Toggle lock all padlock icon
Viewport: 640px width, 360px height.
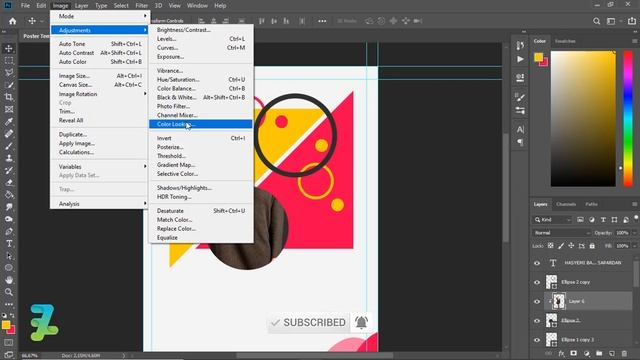point(592,246)
